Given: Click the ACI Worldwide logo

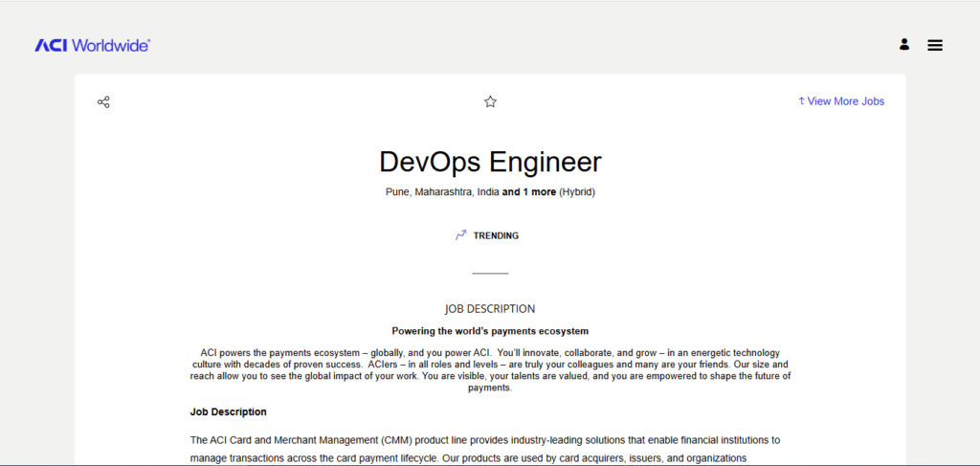Looking at the screenshot, I should pyautogui.click(x=93, y=45).
